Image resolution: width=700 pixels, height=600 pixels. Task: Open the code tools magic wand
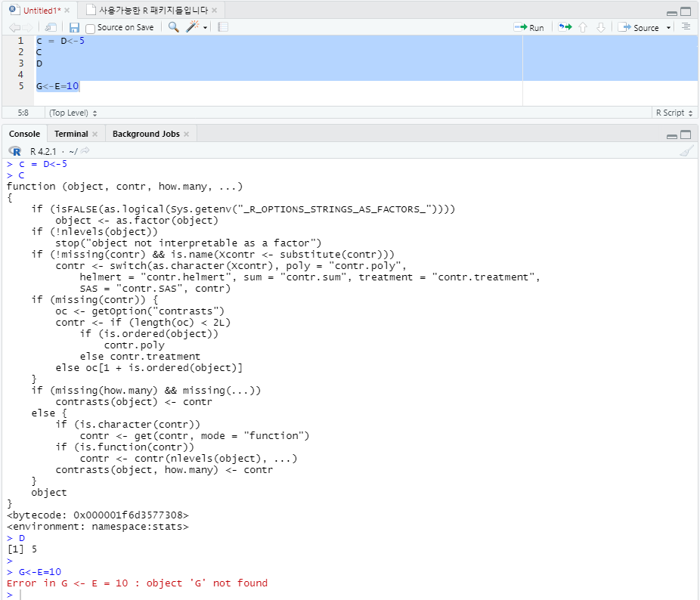click(x=192, y=26)
